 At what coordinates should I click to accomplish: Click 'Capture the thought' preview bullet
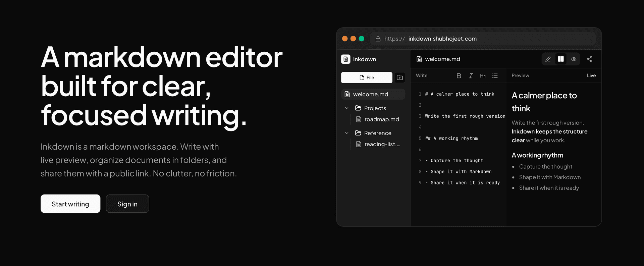pos(546,166)
